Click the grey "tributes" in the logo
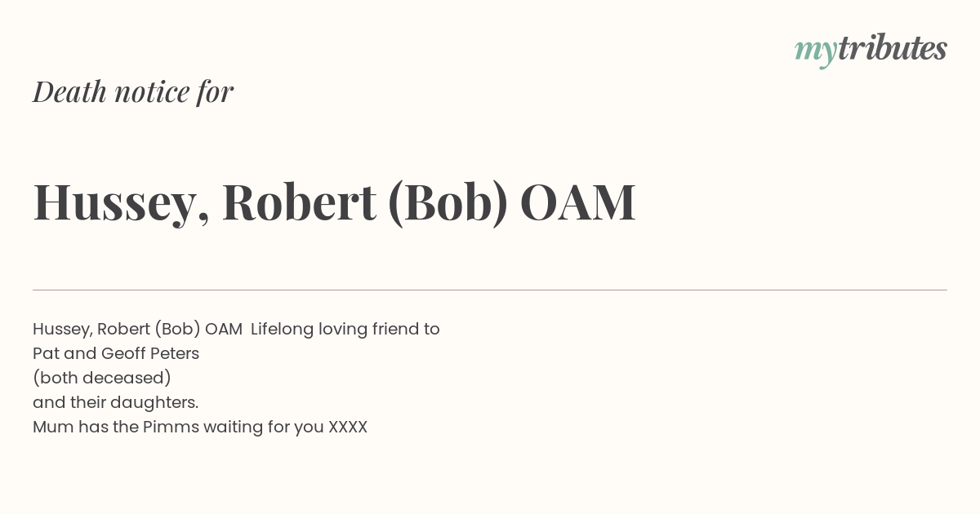The width and height of the screenshot is (980, 514). 893,48
